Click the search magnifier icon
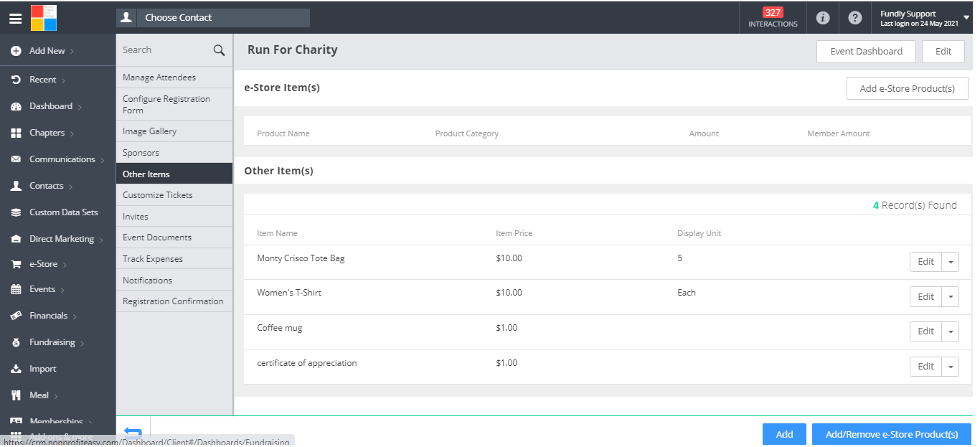Screen dimensions: 980x447 point(219,50)
